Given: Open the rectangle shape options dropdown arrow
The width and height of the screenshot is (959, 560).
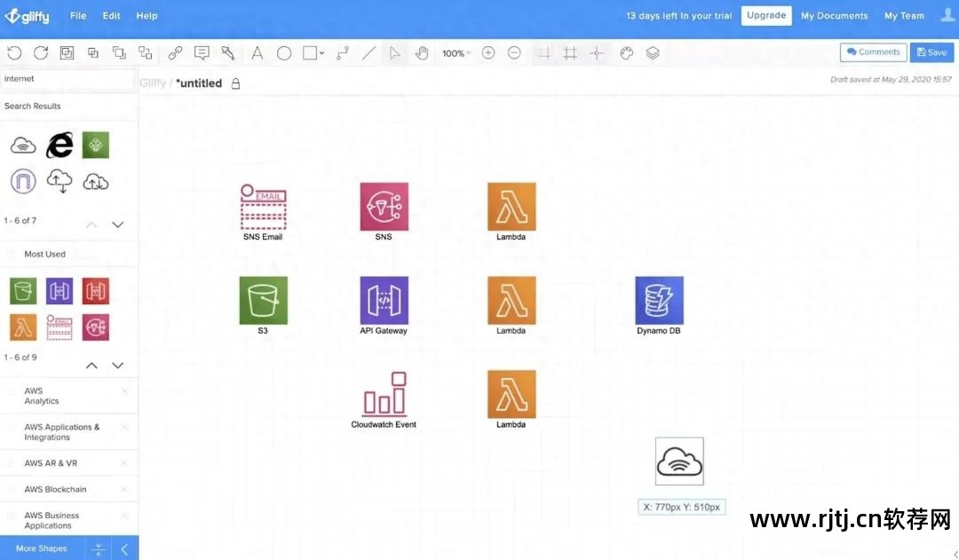Looking at the screenshot, I should [x=321, y=53].
